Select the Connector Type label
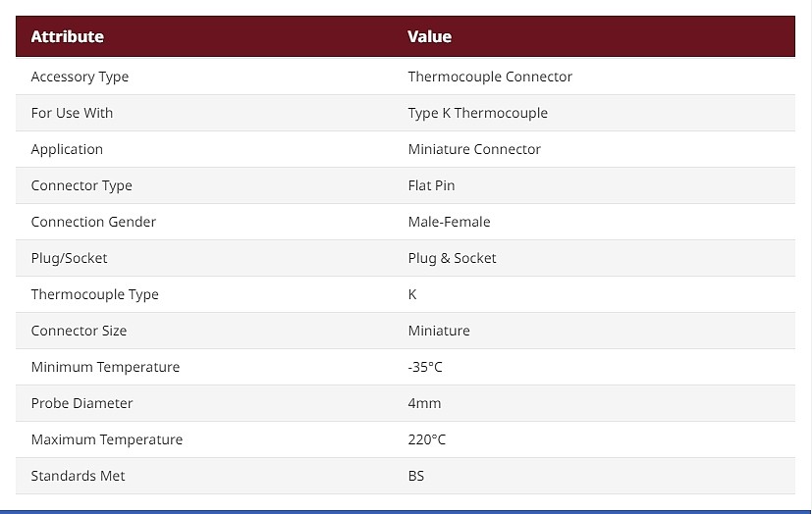Image resolution: width=812 pixels, height=514 pixels. pos(81,185)
